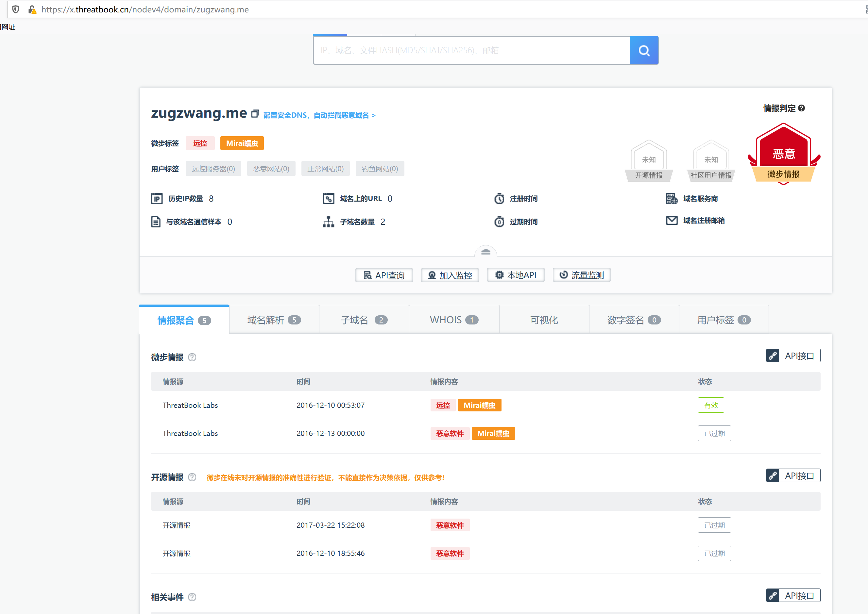The height and width of the screenshot is (614, 868).
Task: Switch to the 域名解析 tab
Action: [274, 320]
